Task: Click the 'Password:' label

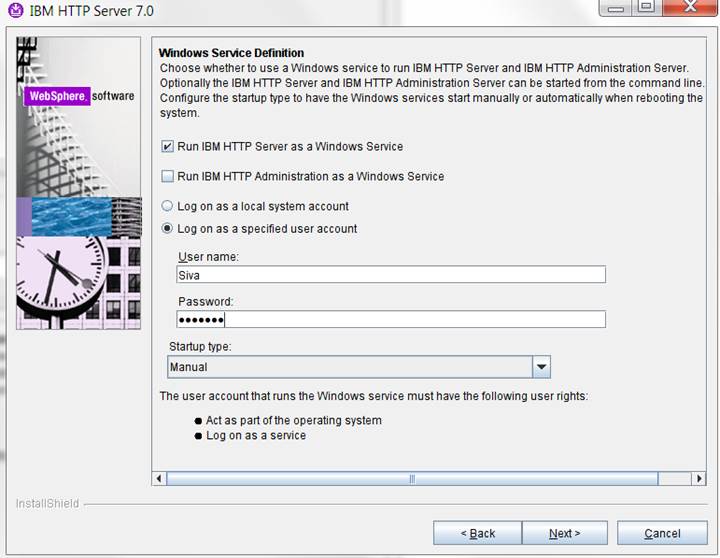Action: point(206,302)
